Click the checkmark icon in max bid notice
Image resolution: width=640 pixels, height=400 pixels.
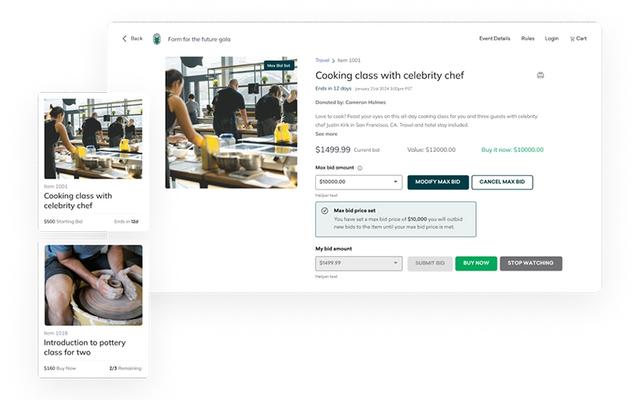pyautogui.click(x=325, y=212)
